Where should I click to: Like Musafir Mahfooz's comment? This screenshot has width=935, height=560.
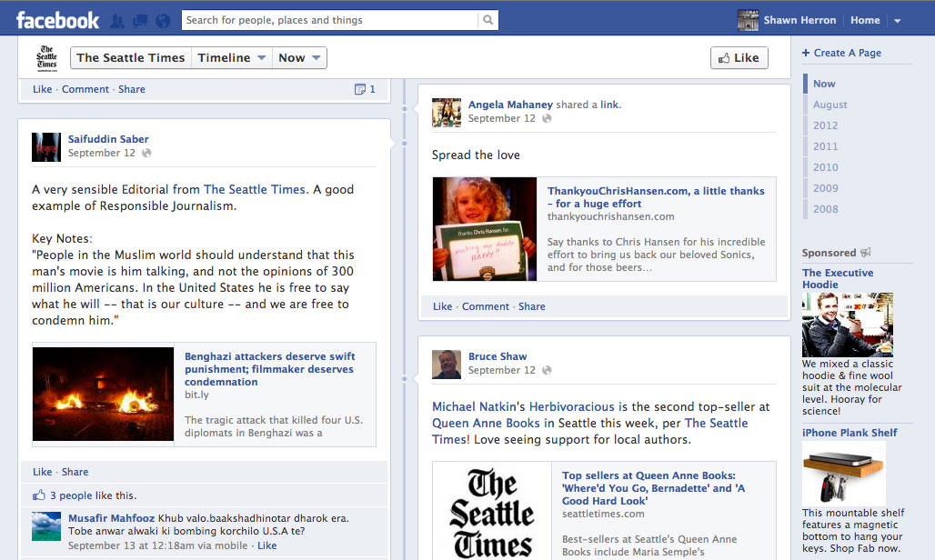(266, 545)
